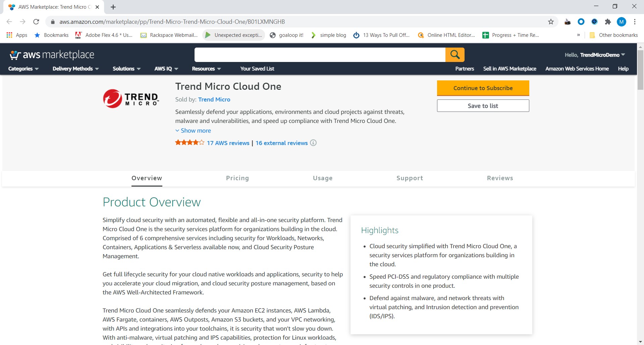Open Sell in AWS Marketplace
The width and height of the screenshot is (644, 345).
tap(509, 69)
